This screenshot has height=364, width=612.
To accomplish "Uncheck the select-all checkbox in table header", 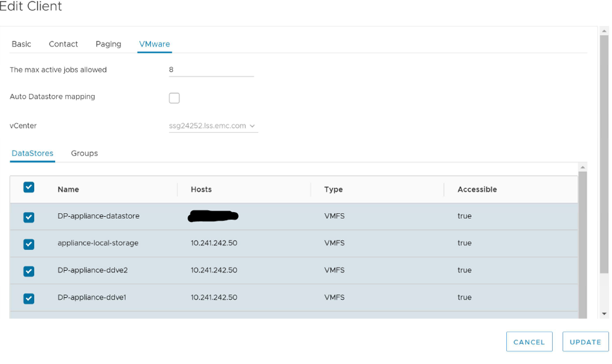I will click(28, 187).
